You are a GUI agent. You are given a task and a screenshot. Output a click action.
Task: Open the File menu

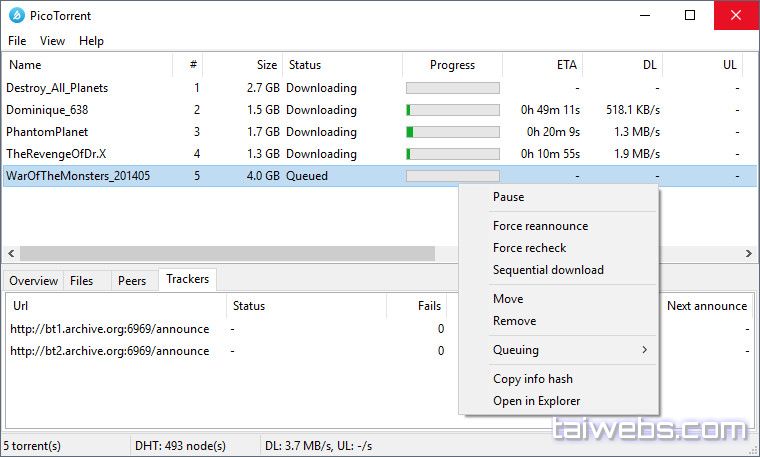pyautogui.click(x=17, y=41)
